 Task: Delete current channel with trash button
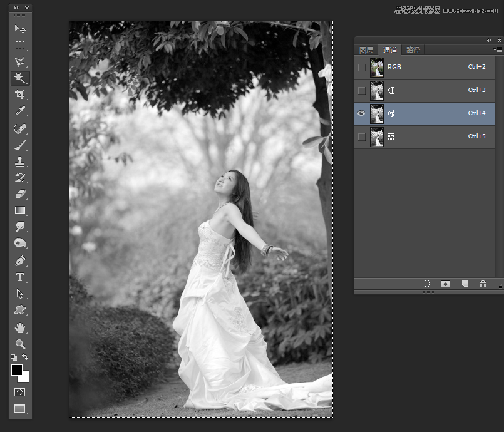[x=483, y=284]
